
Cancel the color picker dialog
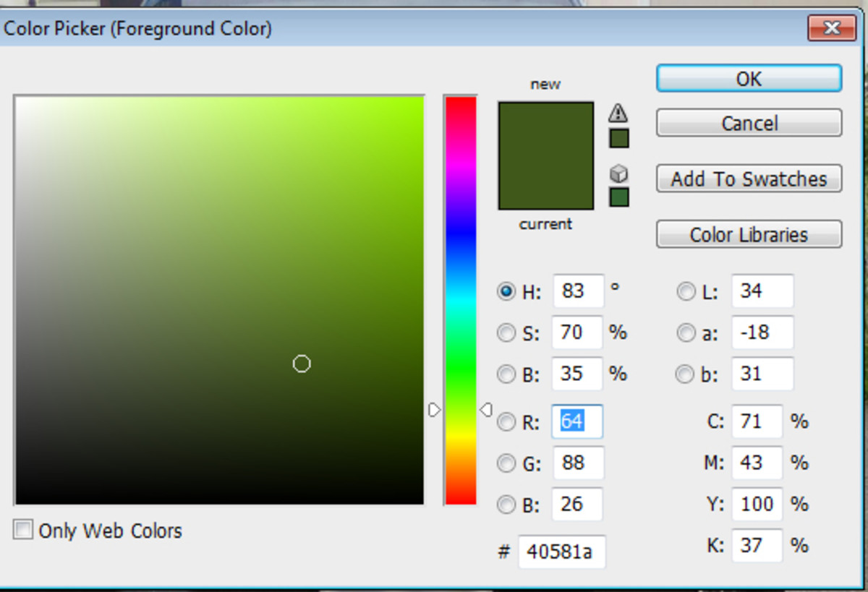[x=748, y=122]
